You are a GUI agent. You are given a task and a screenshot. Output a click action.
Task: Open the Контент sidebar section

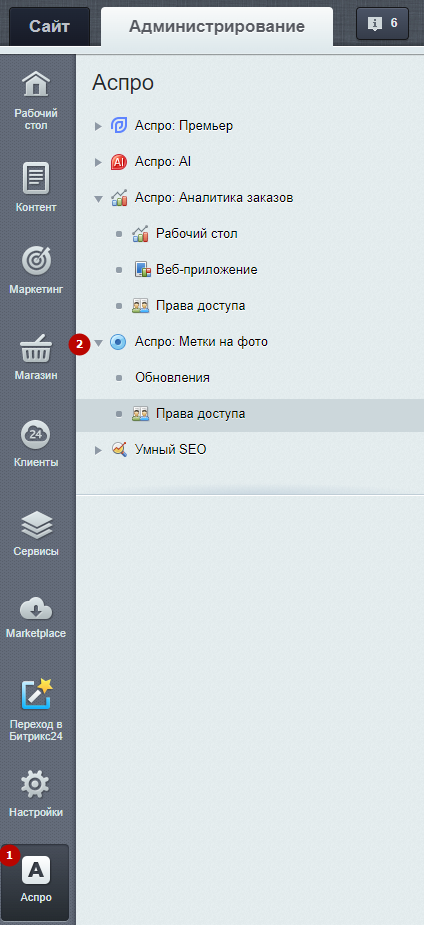tap(37, 187)
